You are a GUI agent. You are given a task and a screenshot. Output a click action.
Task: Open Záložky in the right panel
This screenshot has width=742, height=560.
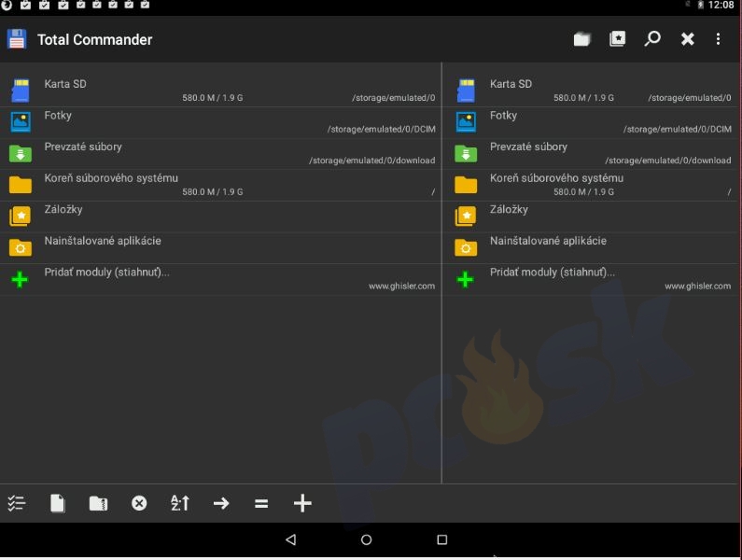(x=592, y=217)
